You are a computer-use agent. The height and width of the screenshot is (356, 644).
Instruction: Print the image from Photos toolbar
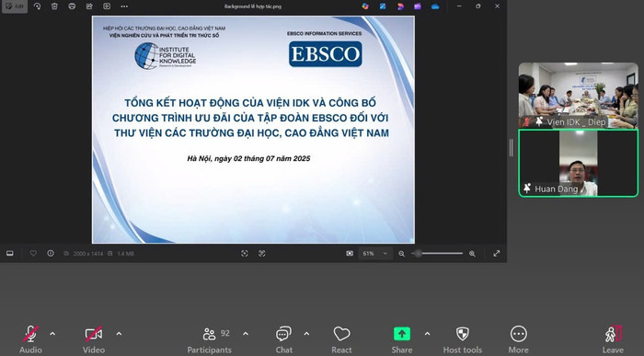coord(72,6)
